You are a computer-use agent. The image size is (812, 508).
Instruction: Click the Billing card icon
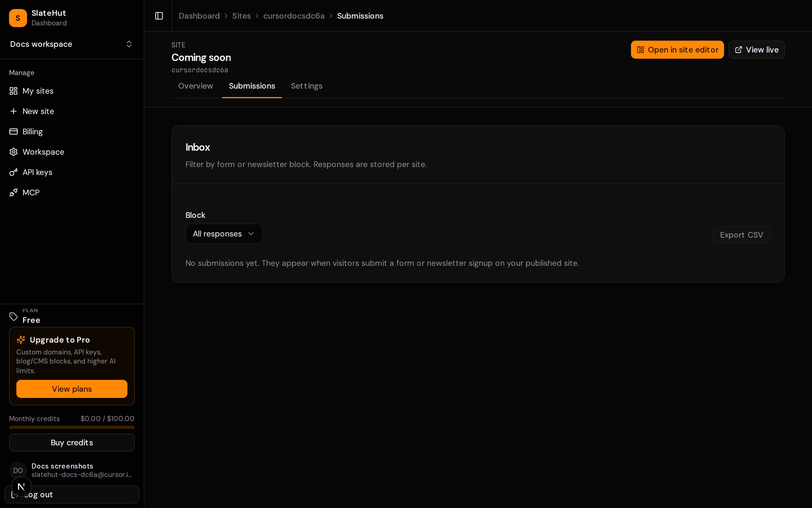pos(14,131)
